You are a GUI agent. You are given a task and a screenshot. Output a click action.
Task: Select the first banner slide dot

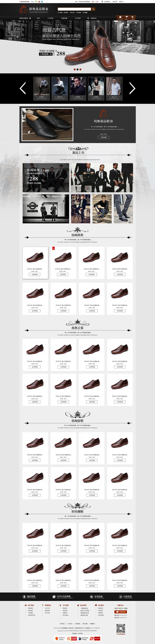coord(74,69)
